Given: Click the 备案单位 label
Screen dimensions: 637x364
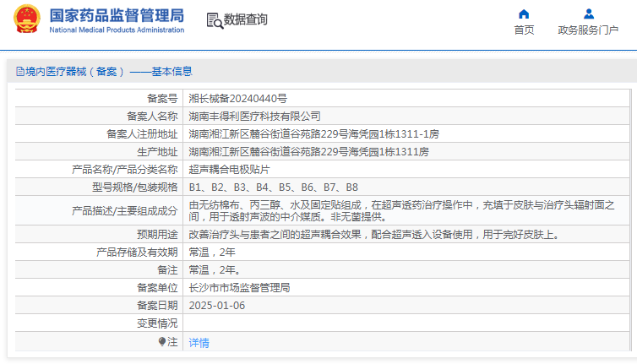Looking at the screenshot, I should point(157,288).
